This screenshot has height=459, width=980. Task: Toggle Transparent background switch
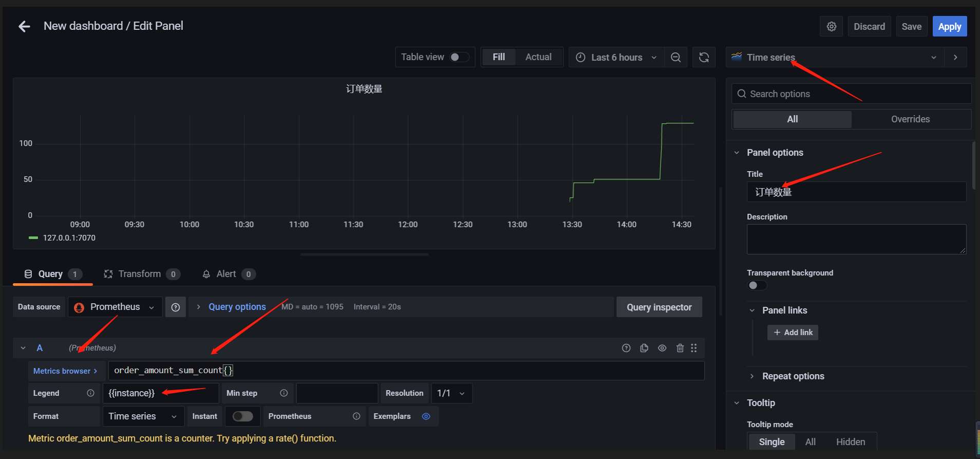tap(757, 285)
